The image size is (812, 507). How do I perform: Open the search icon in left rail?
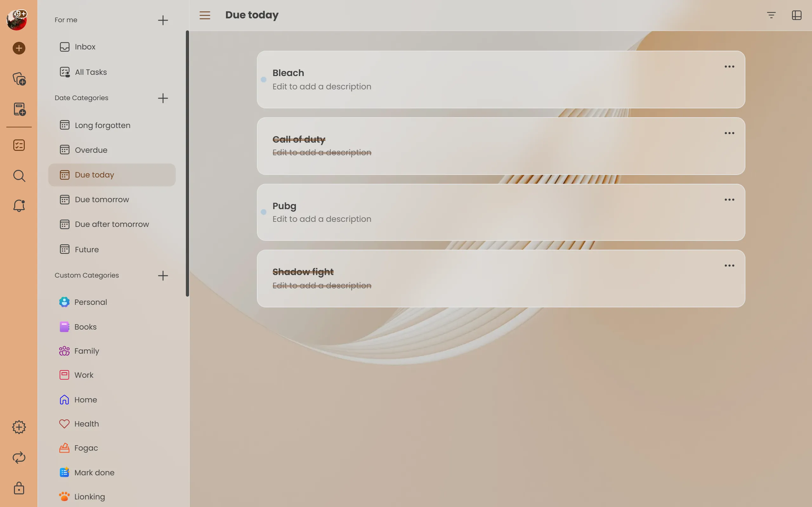click(19, 176)
